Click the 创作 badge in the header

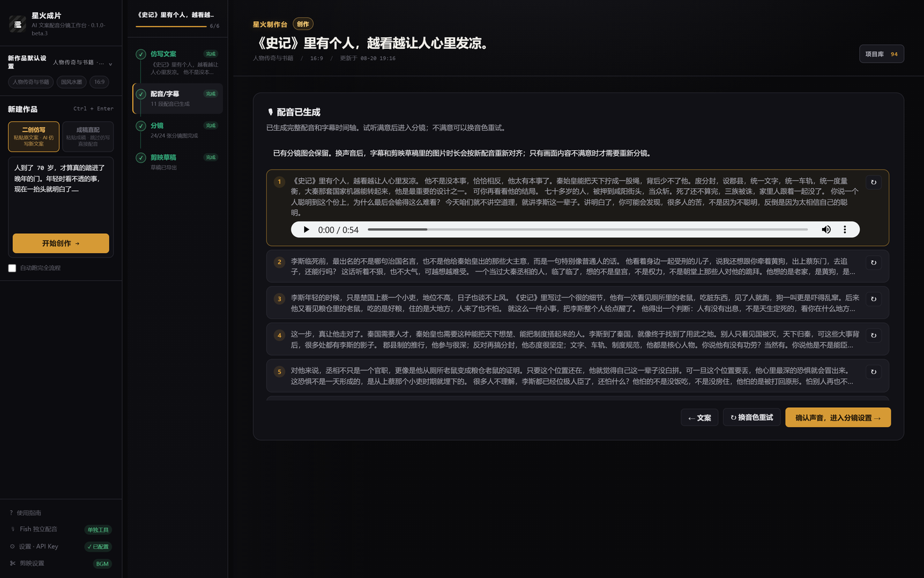coord(303,24)
